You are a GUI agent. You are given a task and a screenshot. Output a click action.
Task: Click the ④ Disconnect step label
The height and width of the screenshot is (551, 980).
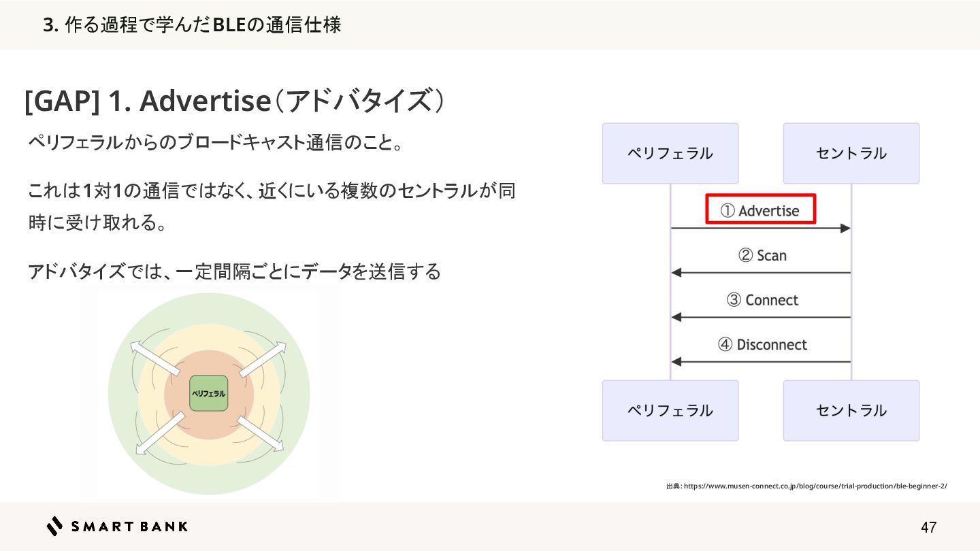[762, 345]
